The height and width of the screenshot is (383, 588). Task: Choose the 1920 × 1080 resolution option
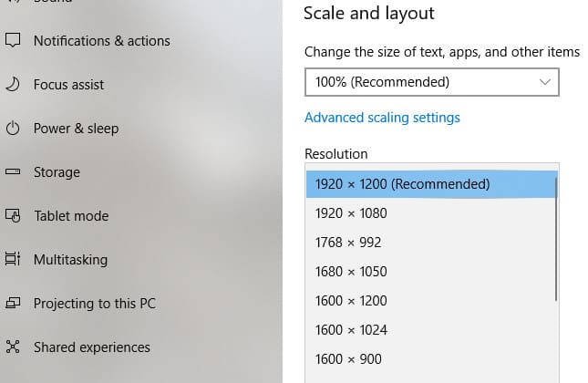(431, 213)
